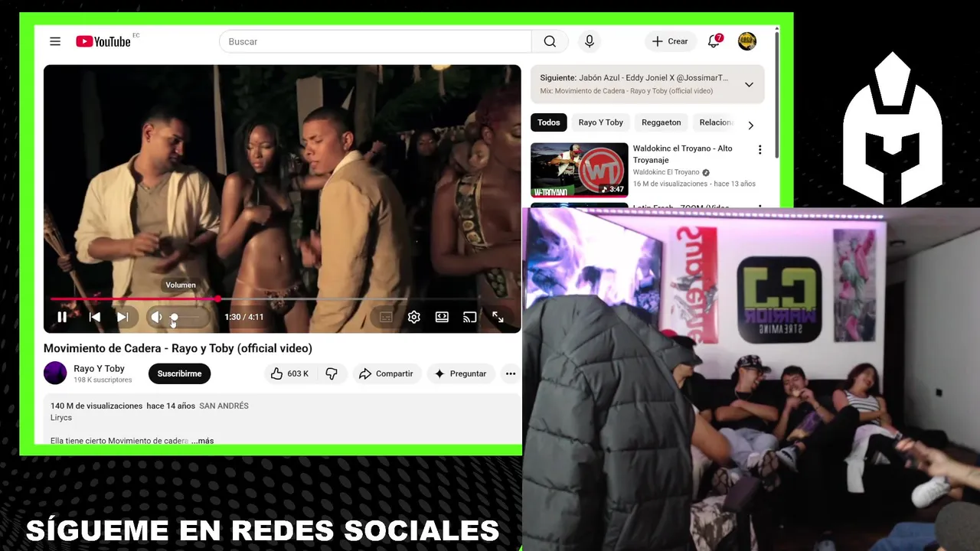Skip to the next video
980x551 pixels.
point(122,317)
